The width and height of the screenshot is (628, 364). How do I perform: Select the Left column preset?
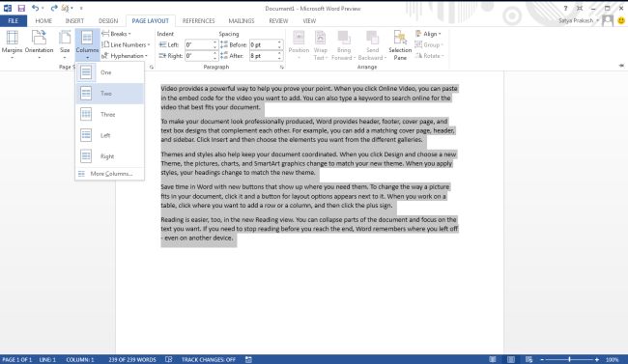coord(109,135)
